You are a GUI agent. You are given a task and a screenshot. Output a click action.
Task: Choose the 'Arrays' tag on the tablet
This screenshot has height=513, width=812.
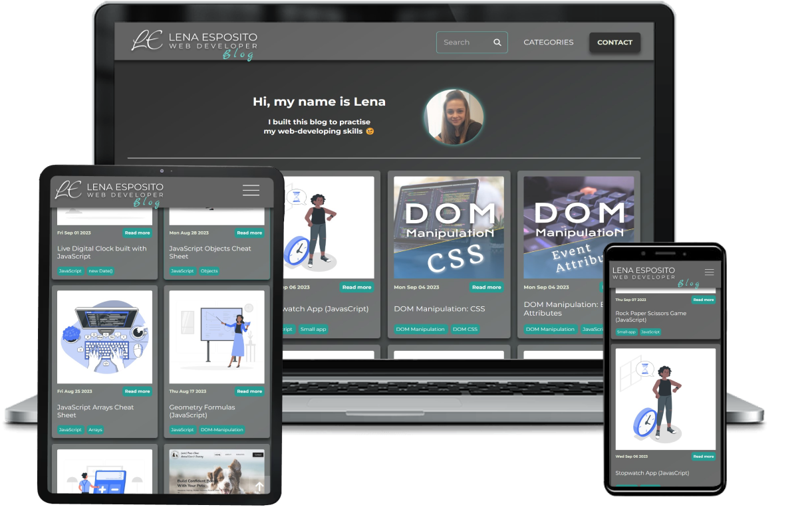point(95,430)
